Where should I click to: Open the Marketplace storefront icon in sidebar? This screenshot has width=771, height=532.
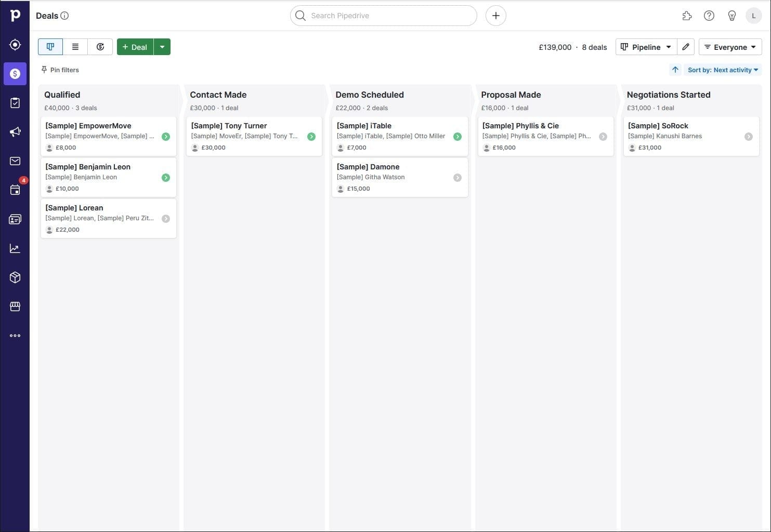coord(15,306)
